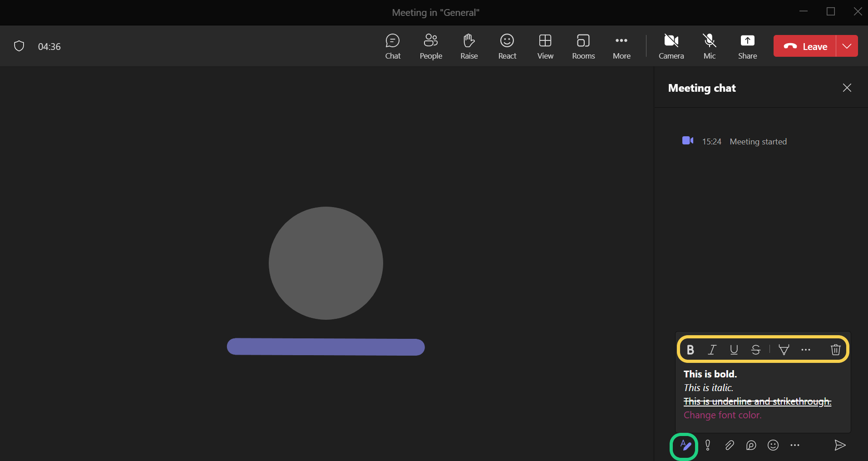
Task: Expand more formatting options ellipsis
Action: (x=806, y=350)
